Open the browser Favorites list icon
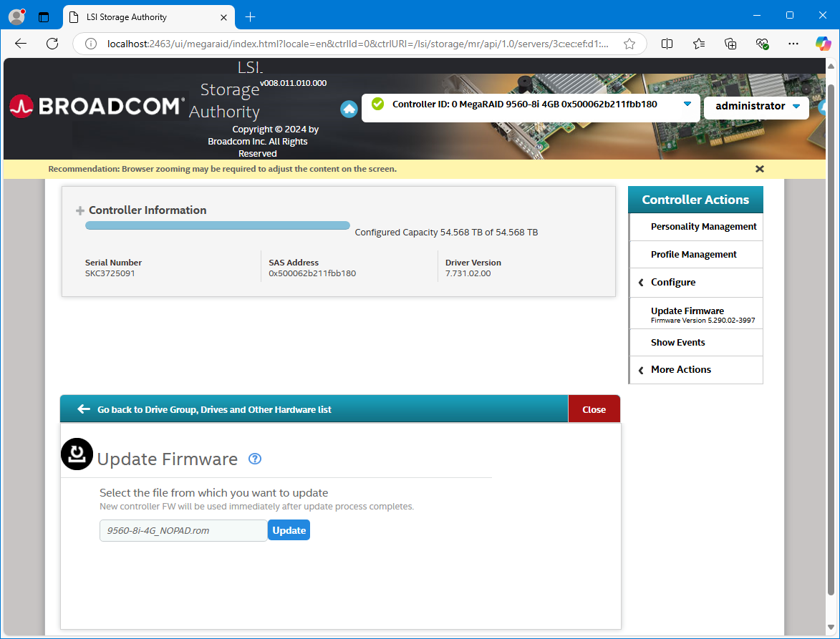The width and height of the screenshot is (840, 639). point(699,44)
